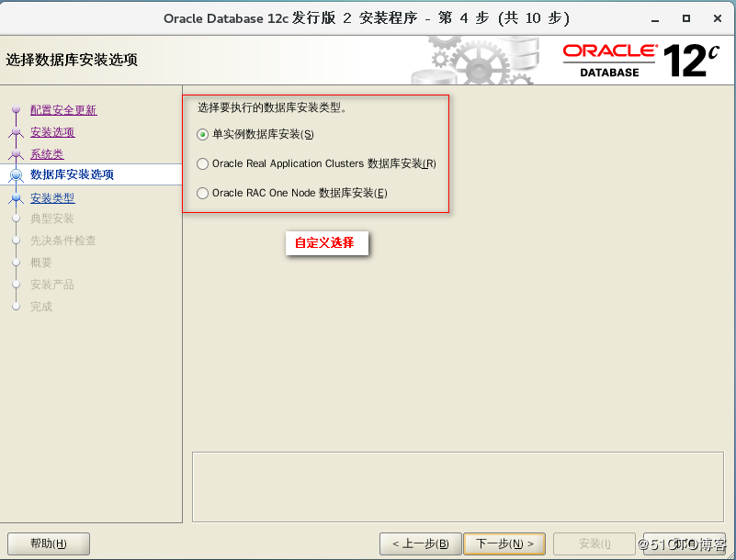Go to the 安装选项 step link
Screen dimensions: 736x560
(52, 132)
